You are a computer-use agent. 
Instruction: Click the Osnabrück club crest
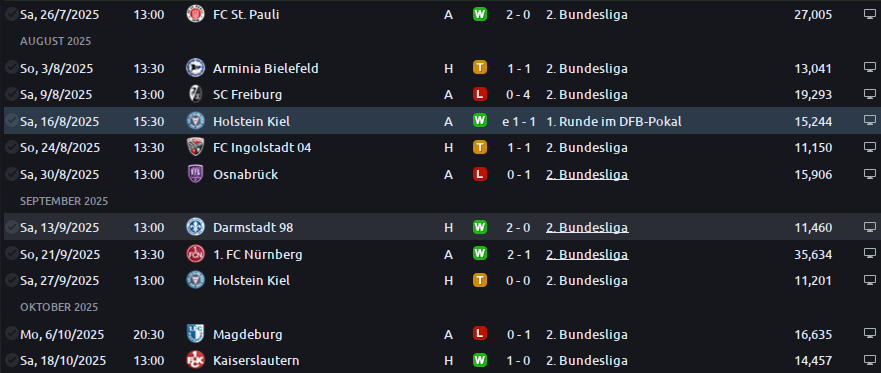tap(196, 174)
